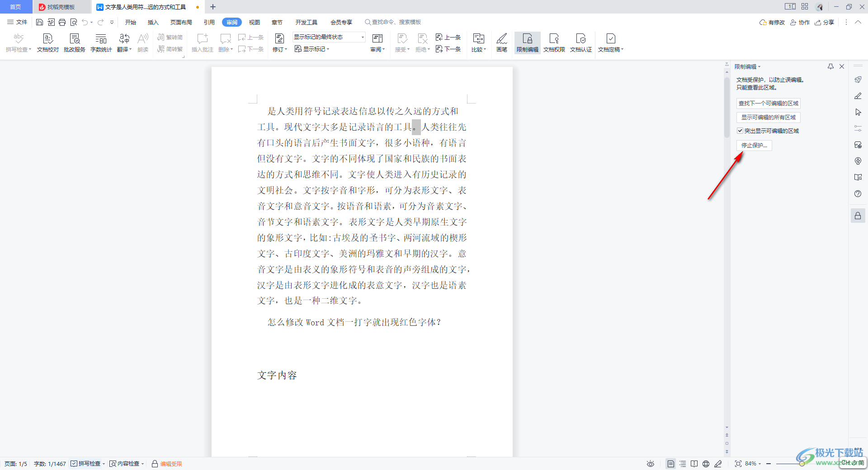Click the Undo arrow icon
868x470 pixels.
pos(85,22)
